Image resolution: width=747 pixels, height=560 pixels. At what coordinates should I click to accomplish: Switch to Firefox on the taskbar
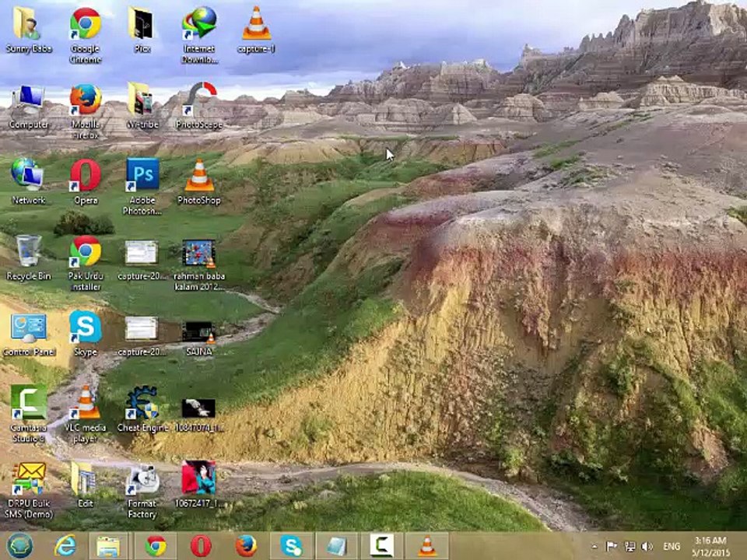coord(246,546)
